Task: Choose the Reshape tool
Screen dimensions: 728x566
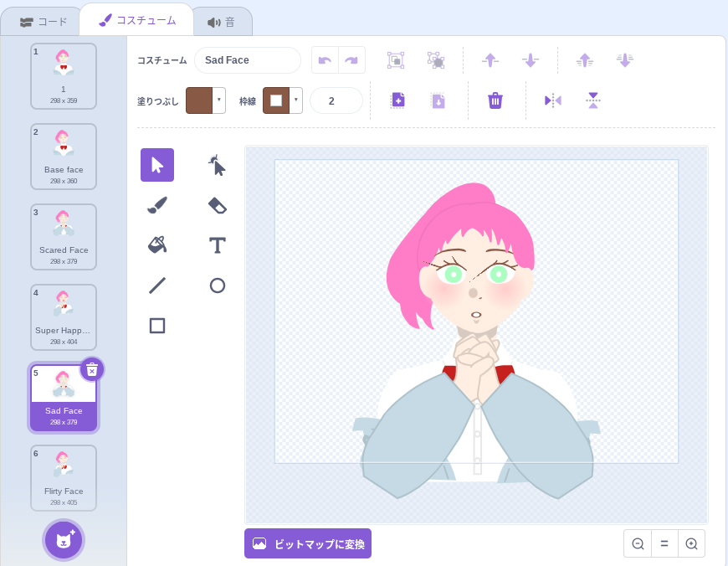Action: tap(218, 165)
